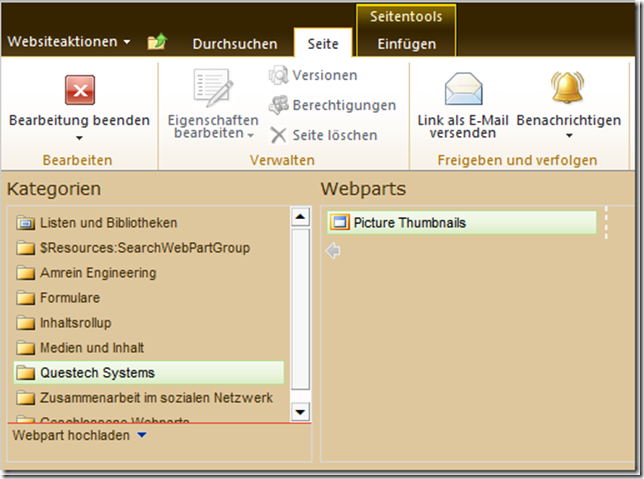This screenshot has width=644, height=479.
Task: Select Link als E-Mail versenden label
Action: point(463,127)
